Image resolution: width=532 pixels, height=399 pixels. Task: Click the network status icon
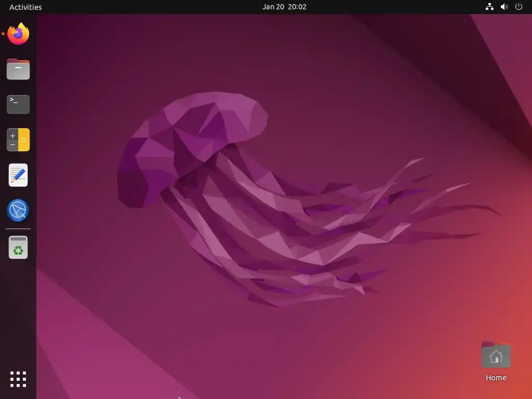(x=489, y=7)
